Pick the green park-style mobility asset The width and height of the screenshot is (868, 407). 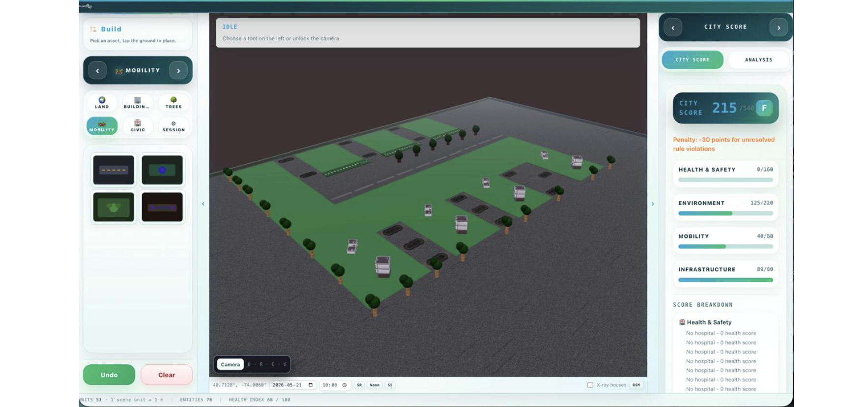point(114,207)
